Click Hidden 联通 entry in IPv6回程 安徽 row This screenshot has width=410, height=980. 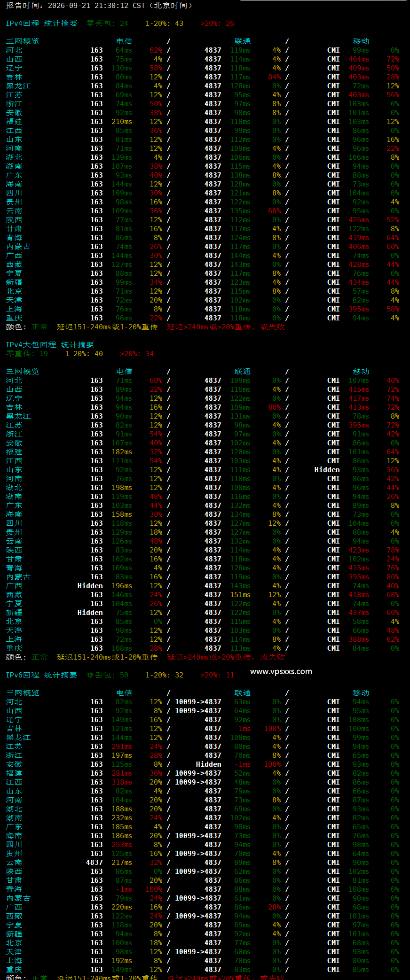(x=209, y=764)
